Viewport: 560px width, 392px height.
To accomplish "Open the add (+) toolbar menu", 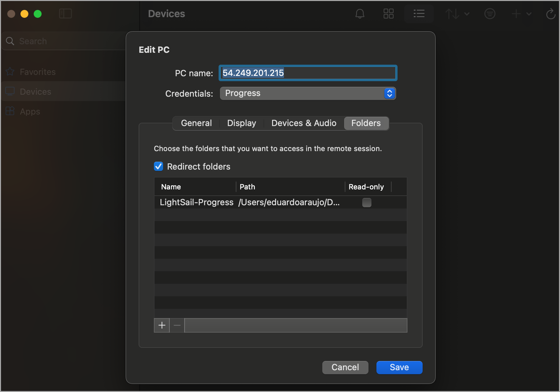I will pos(521,14).
